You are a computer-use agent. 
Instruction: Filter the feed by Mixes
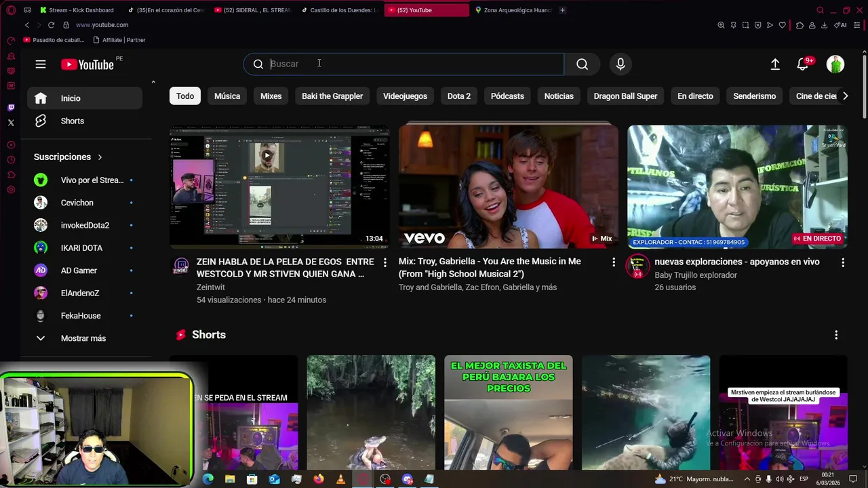pos(271,96)
